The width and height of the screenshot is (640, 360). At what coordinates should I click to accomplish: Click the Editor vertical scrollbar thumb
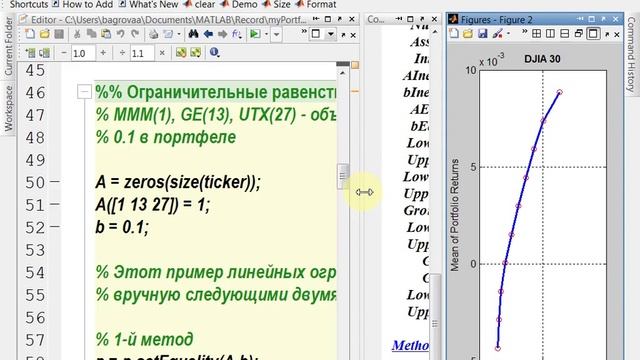tap(343, 176)
